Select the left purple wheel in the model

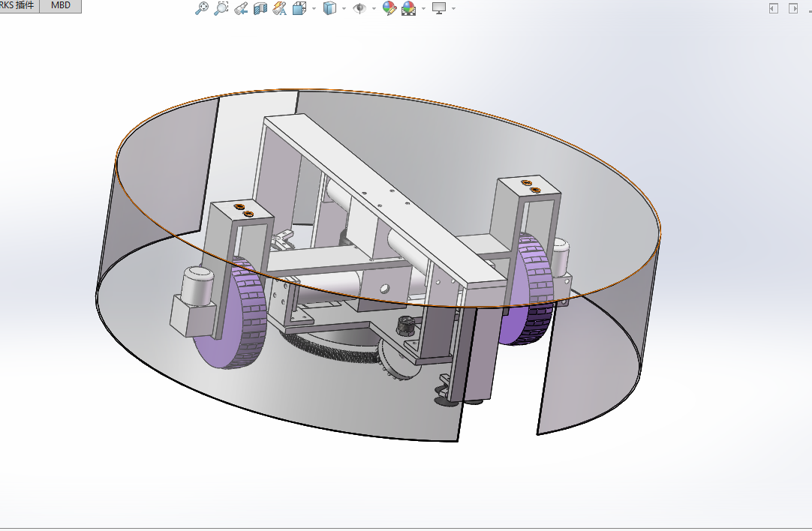[x=233, y=321]
